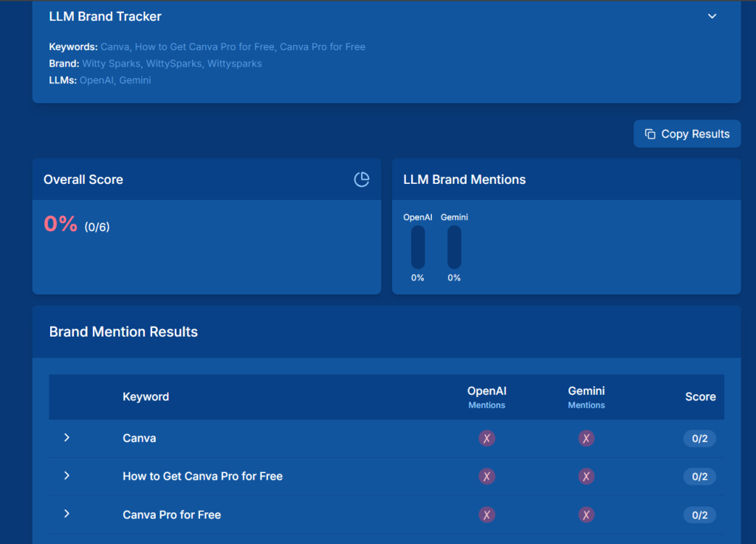Click the LLM Brand Mentions heading
The height and width of the screenshot is (544, 756).
click(464, 179)
